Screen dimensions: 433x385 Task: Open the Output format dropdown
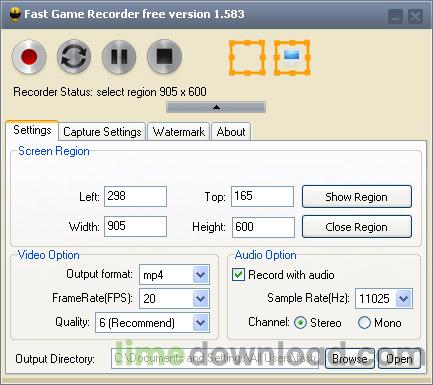(174, 275)
